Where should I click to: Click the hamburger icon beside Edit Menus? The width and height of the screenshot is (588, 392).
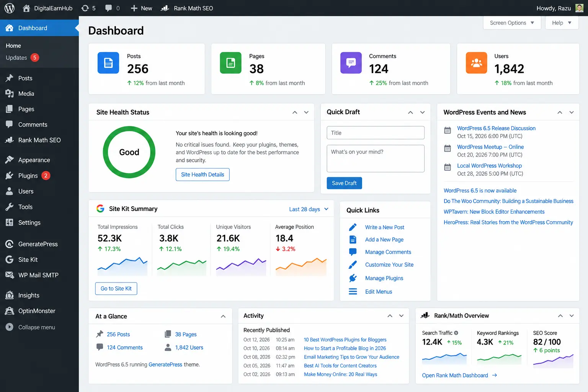[353, 292]
